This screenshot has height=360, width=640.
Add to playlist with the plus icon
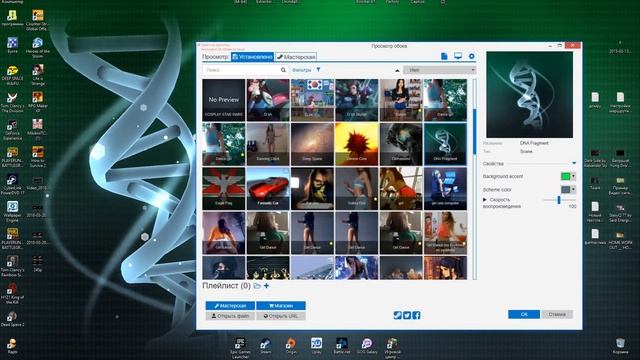(x=267, y=286)
